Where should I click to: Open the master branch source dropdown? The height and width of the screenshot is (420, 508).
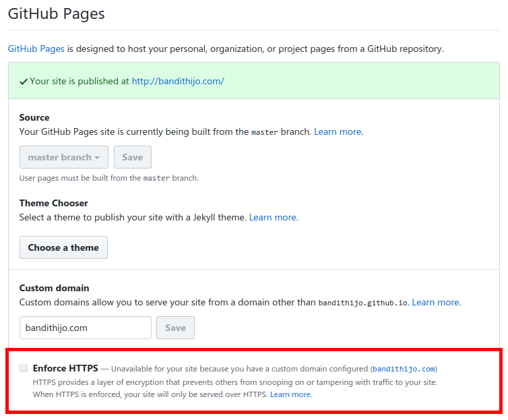pyautogui.click(x=64, y=157)
